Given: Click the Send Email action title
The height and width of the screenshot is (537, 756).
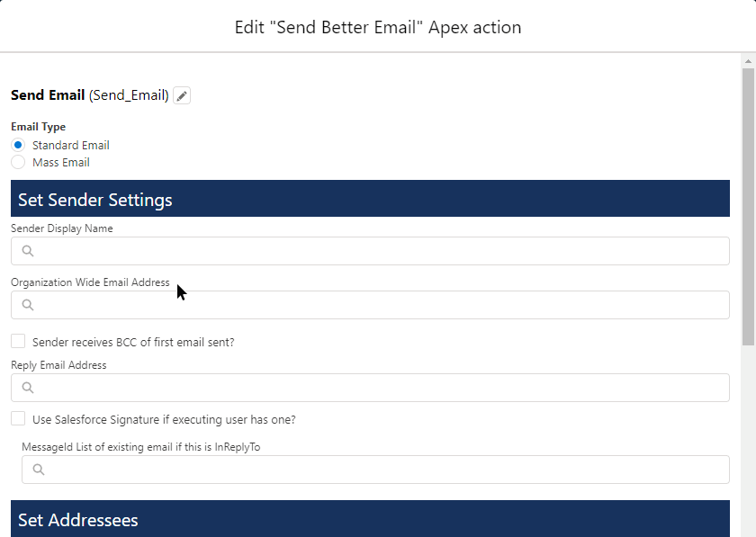Looking at the screenshot, I should pyautogui.click(x=45, y=94).
